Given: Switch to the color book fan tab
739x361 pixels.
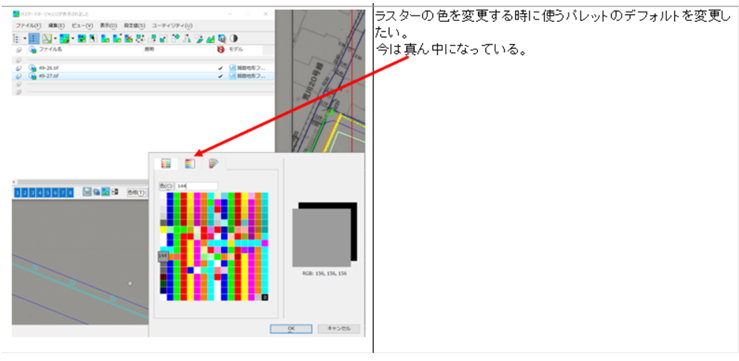Looking at the screenshot, I should point(214,164).
